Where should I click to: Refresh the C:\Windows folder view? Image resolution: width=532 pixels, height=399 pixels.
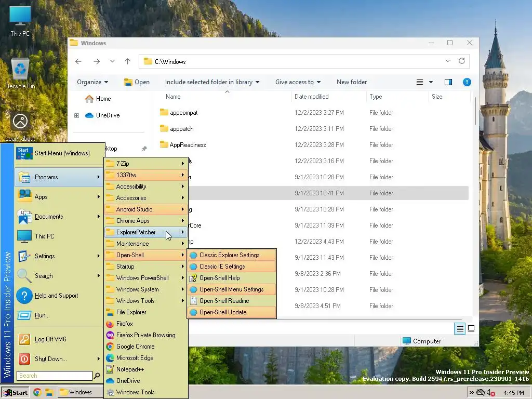click(x=462, y=61)
